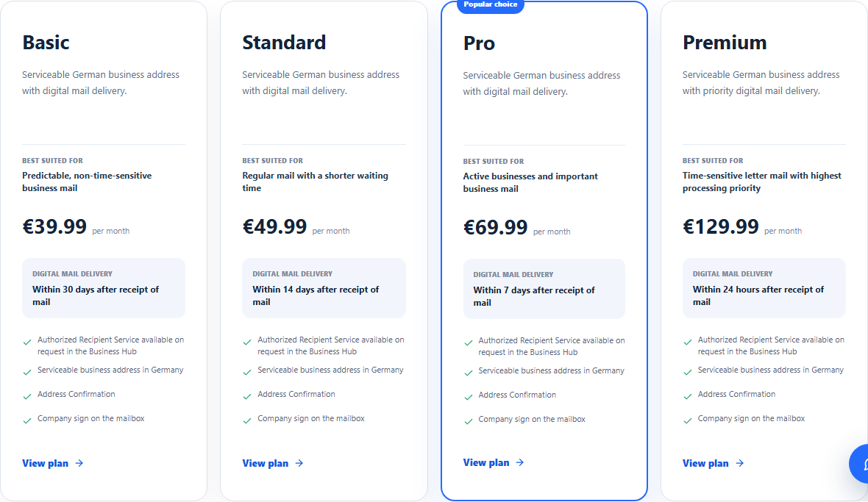Viewport: 868px width, 502px height.
Task: Click the Popular choice badge
Action: pyautogui.click(x=491, y=5)
